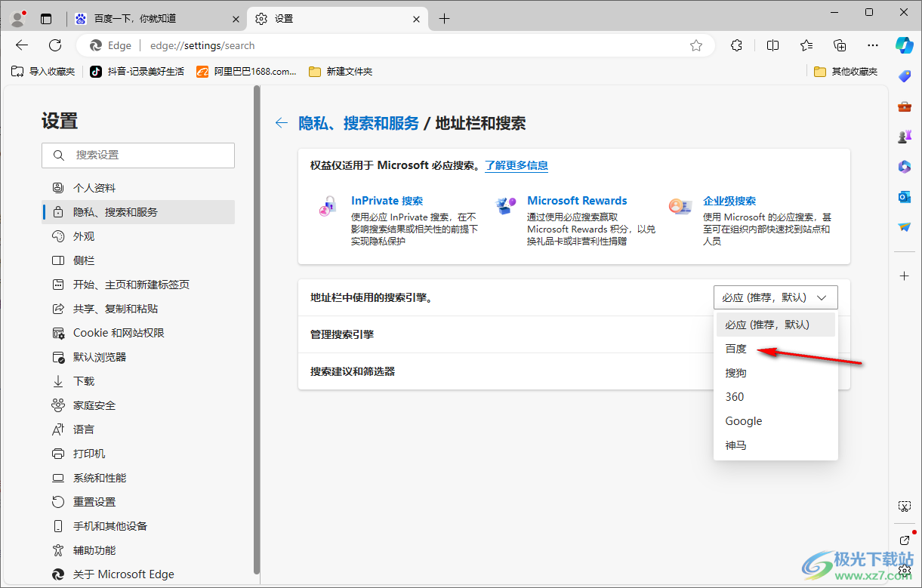Collapse the 必应 (推荐，默认) search engine dropdown
The height and width of the screenshot is (588, 922).
tap(776, 297)
